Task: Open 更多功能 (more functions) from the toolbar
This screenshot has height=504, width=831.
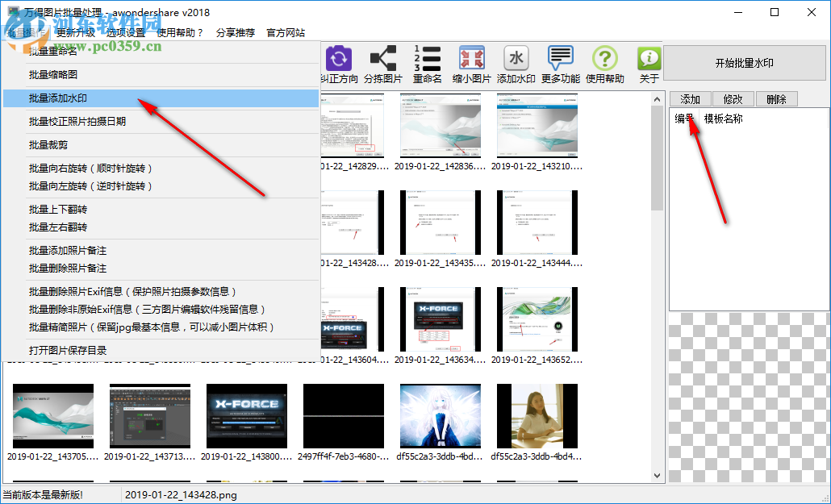Action: (x=561, y=59)
